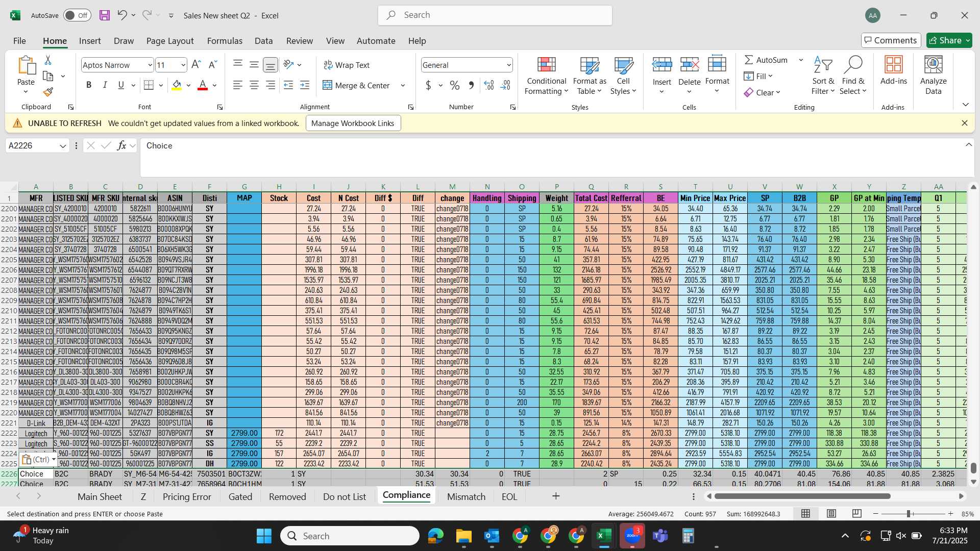This screenshot has width=980, height=551.
Task: Open Excel from the Windows taskbar
Action: pyautogui.click(x=604, y=536)
